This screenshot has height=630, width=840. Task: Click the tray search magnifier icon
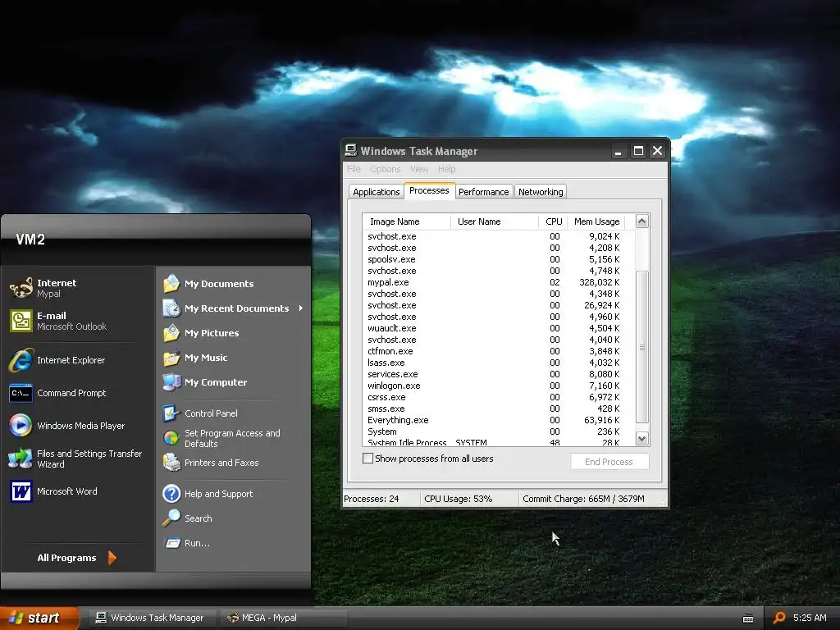coord(780,618)
